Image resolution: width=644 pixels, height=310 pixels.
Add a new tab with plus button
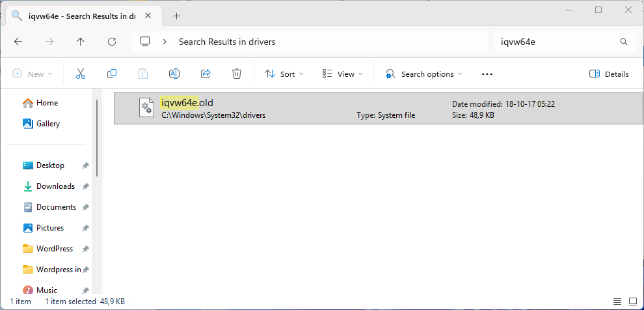[176, 16]
